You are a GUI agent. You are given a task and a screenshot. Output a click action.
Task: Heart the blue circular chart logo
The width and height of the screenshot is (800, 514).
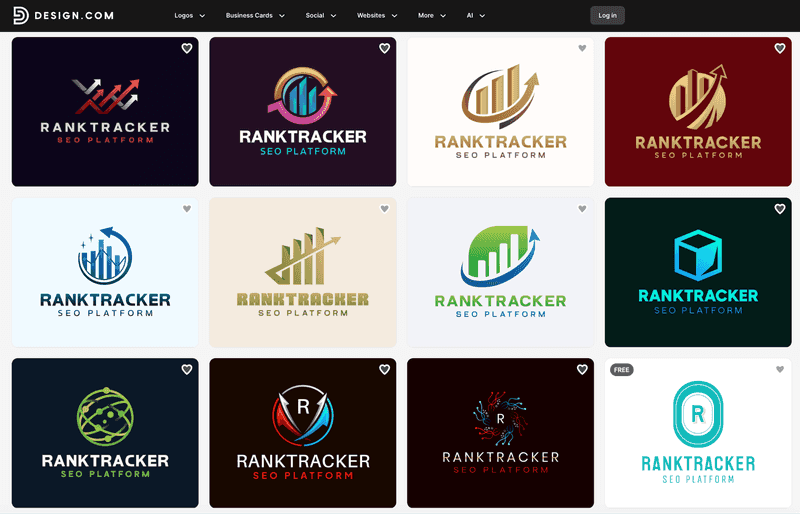(187, 209)
